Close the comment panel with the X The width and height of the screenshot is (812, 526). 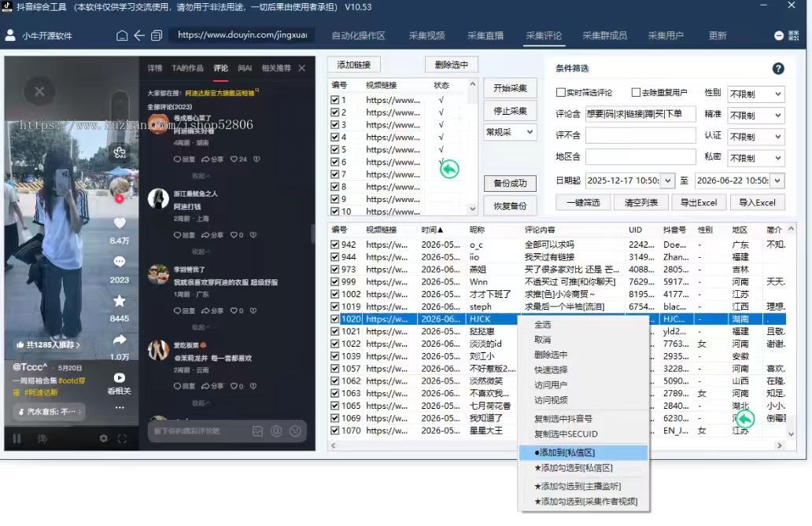(302, 68)
